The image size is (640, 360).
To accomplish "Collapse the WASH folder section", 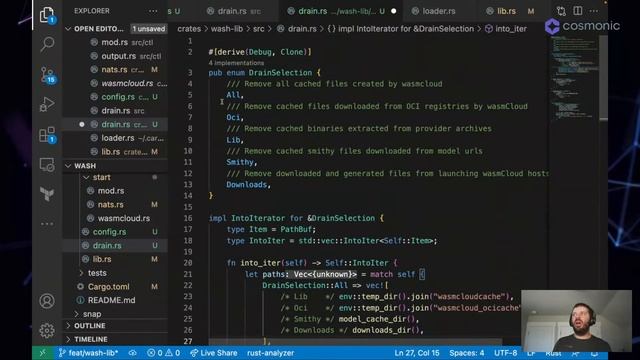I will coord(68,166).
